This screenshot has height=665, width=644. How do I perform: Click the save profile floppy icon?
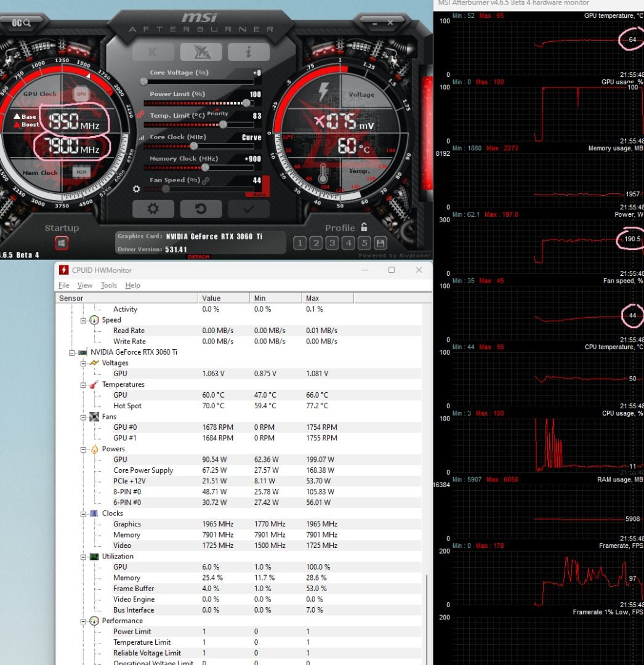coord(380,243)
